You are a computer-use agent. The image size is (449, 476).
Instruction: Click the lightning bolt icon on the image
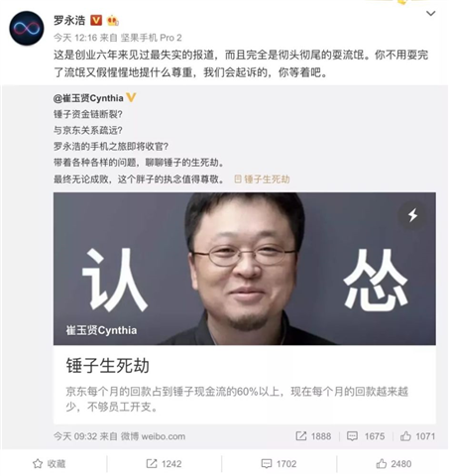click(412, 215)
